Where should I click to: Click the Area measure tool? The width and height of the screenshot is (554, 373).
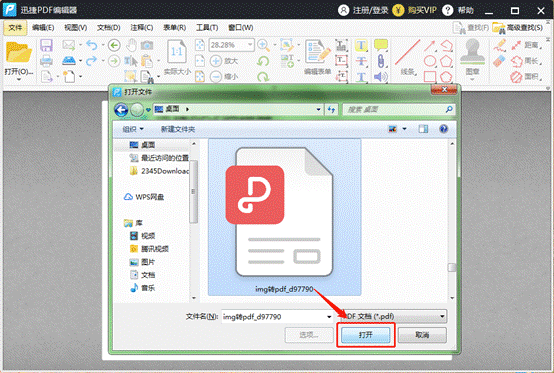tap(526, 76)
